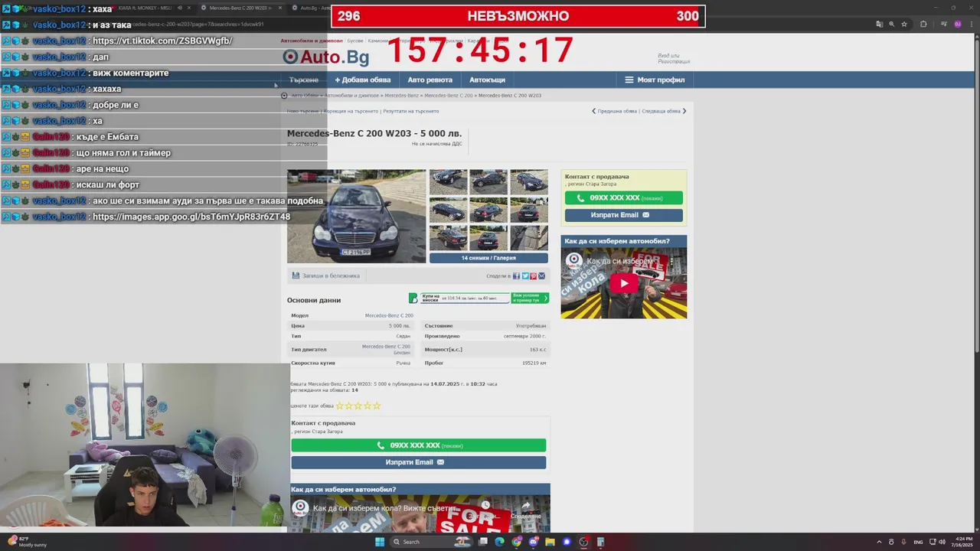Open OBS Studio from the taskbar
Screen dimensions: 980x551
click(584, 542)
